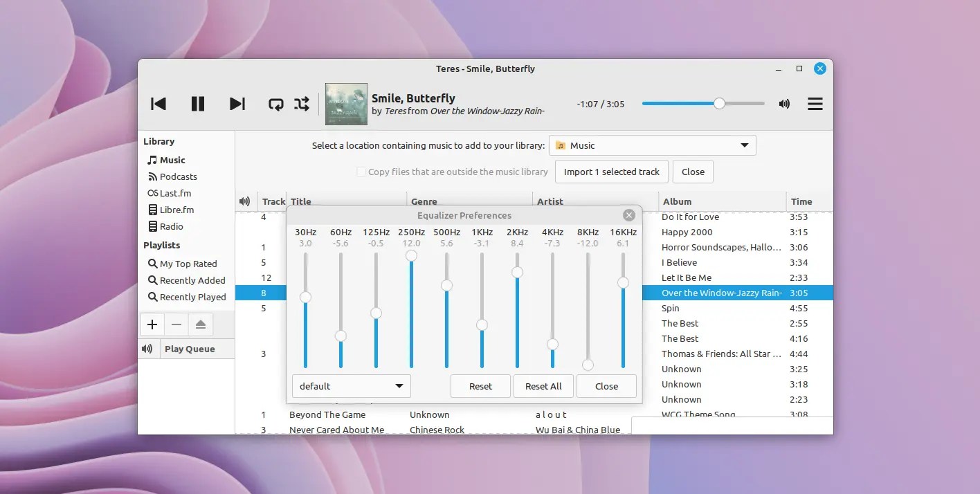Eject the device using the eject icon
This screenshot has width=980, height=494.
click(x=200, y=324)
